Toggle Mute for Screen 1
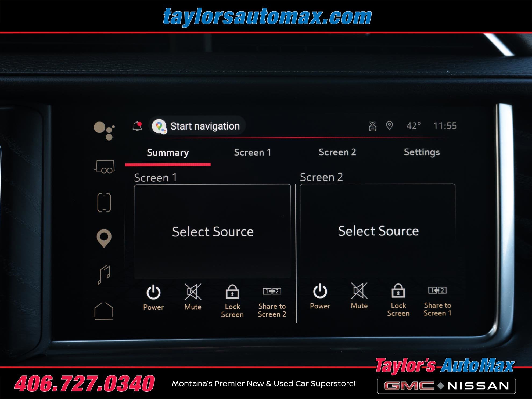Screen dimensions: 532x399 (x=193, y=297)
